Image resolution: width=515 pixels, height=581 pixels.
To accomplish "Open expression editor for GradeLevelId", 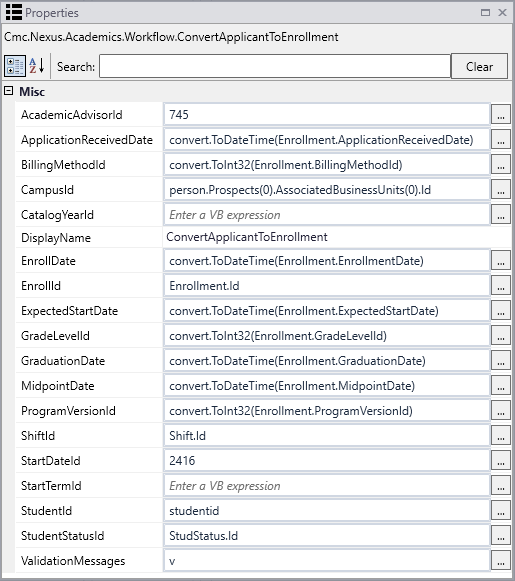I will click(x=501, y=336).
